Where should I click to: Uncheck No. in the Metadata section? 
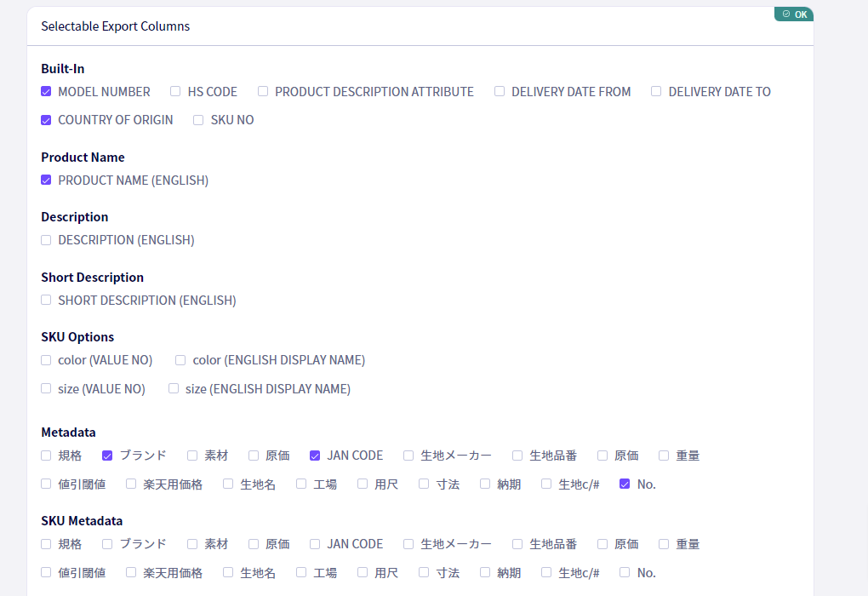coord(625,484)
